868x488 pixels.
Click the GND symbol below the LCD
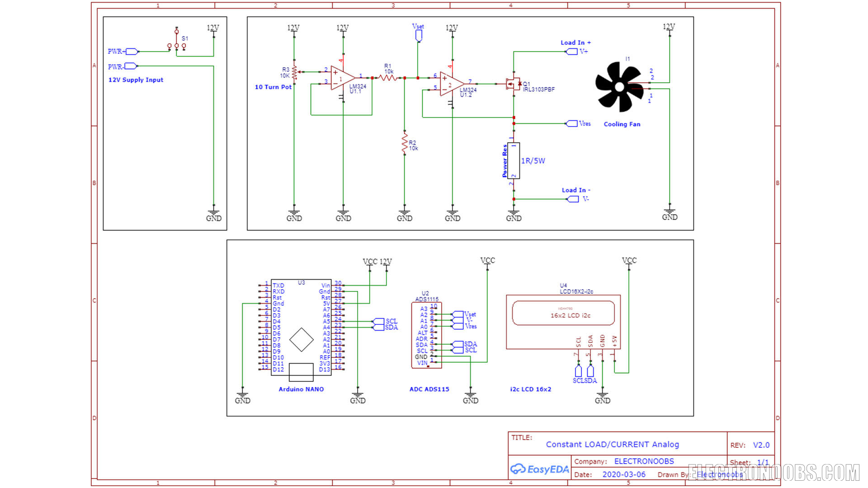click(602, 395)
